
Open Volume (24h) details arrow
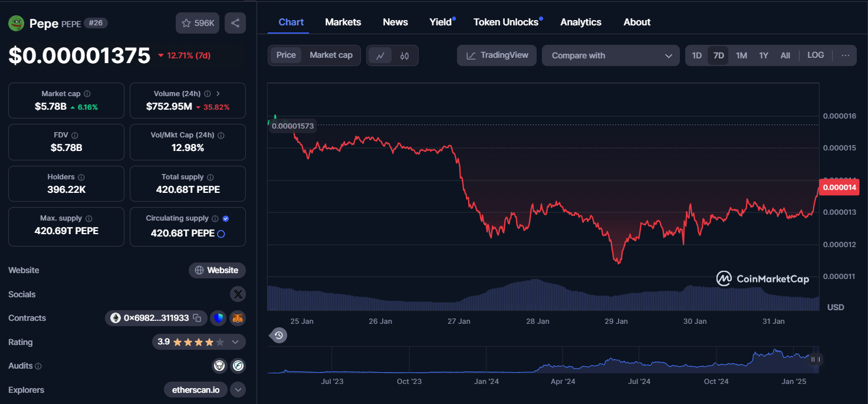[218, 94]
